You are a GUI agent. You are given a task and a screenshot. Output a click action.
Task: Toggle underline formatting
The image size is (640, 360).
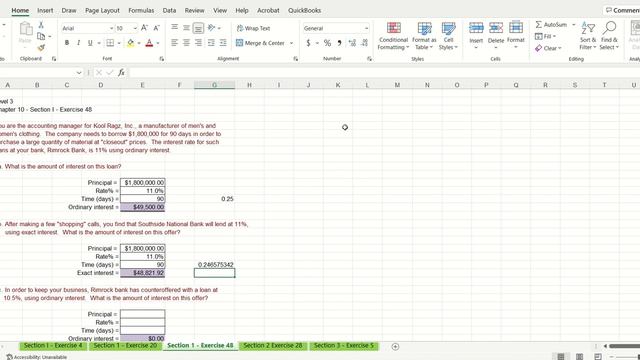pyautogui.click(x=90, y=43)
